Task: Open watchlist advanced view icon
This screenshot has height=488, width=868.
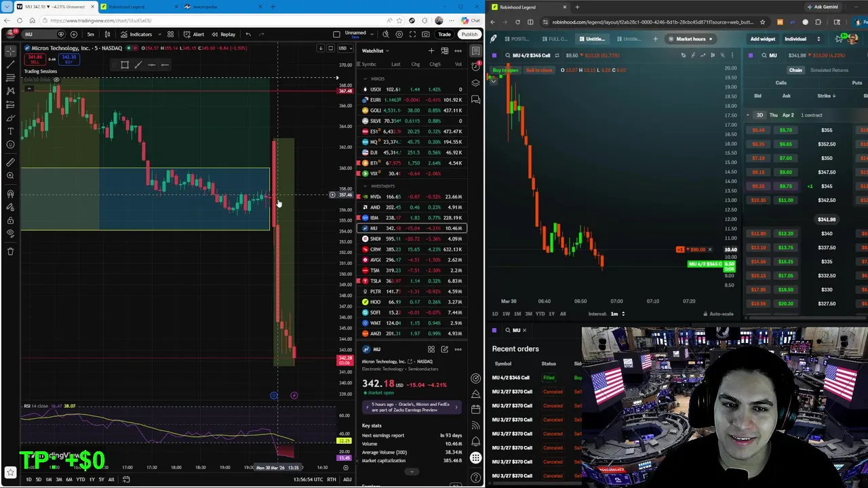Action: 445,51
